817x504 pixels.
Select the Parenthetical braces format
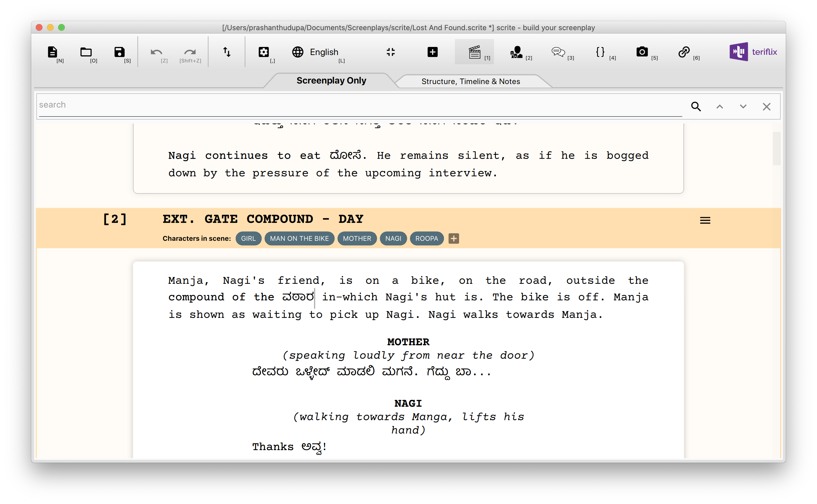tap(600, 52)
